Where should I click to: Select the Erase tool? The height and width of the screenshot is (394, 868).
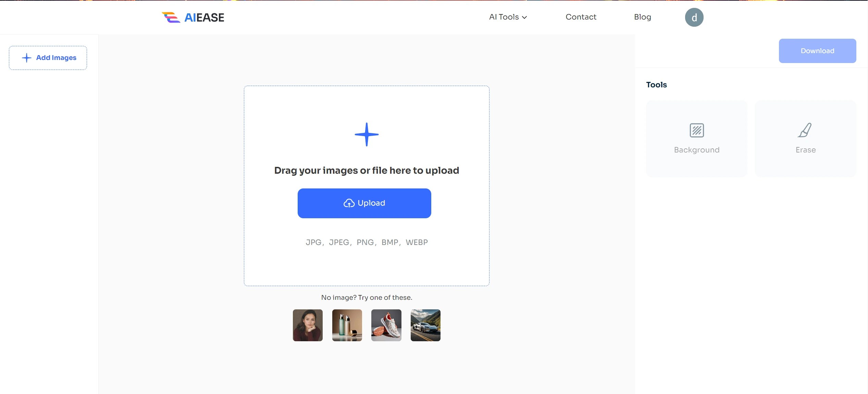point(805,139)
